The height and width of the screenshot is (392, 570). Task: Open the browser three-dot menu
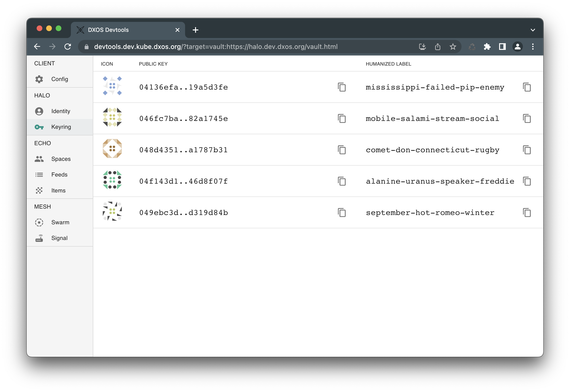point(533,47)
